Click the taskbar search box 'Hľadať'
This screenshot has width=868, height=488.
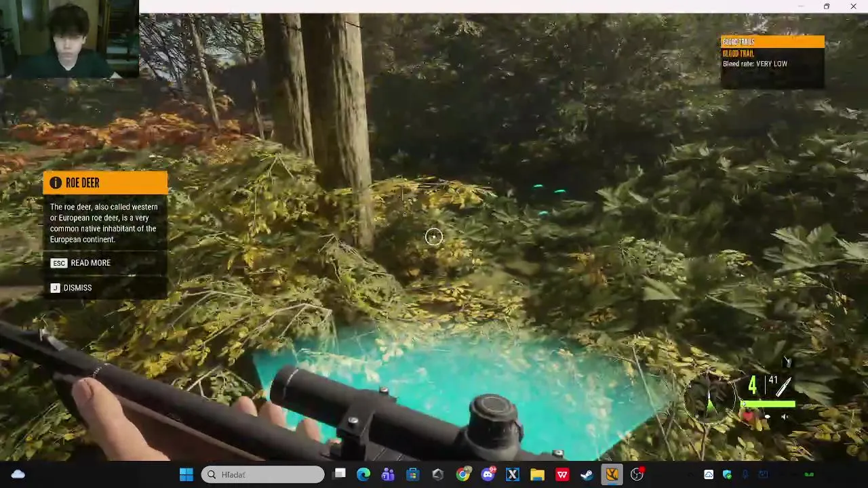(263, 474)
